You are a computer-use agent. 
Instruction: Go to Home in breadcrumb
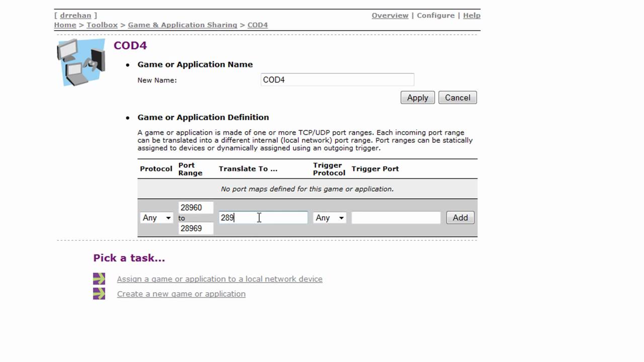click(65, 25)
